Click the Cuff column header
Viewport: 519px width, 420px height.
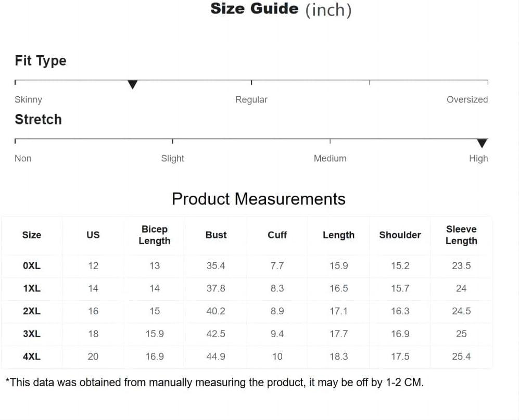tap(277, 235)
